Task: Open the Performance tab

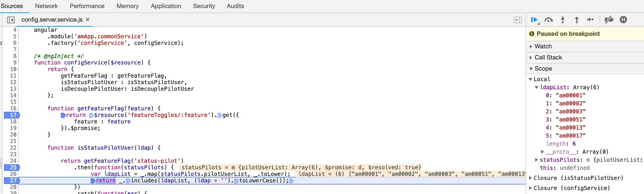Action: coord(87,6)
